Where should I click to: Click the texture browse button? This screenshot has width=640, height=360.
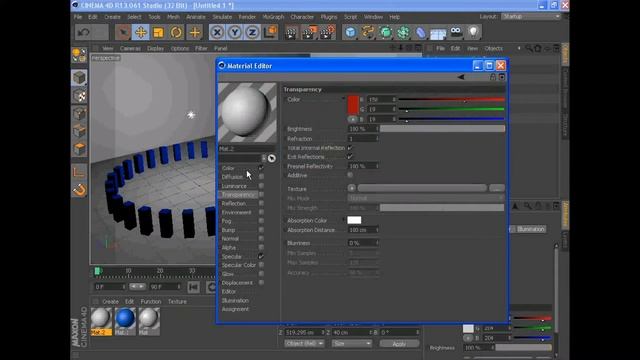click(497, 188)
